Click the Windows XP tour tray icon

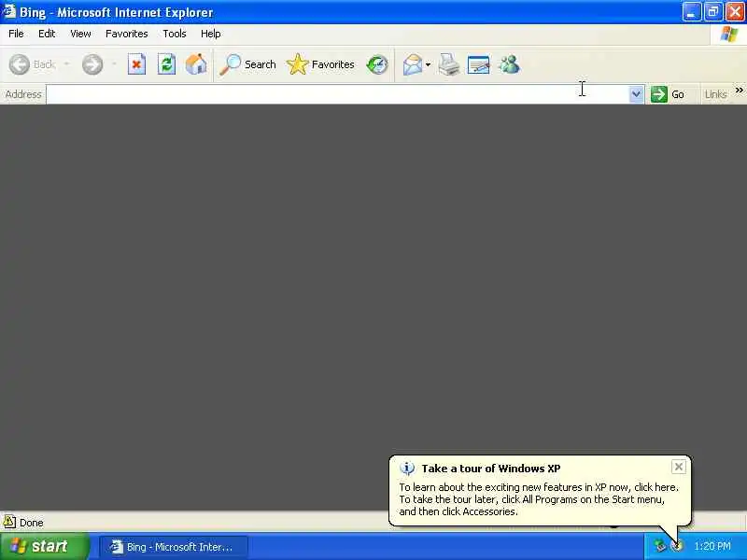pyautogui.click(x=676, y=546)
